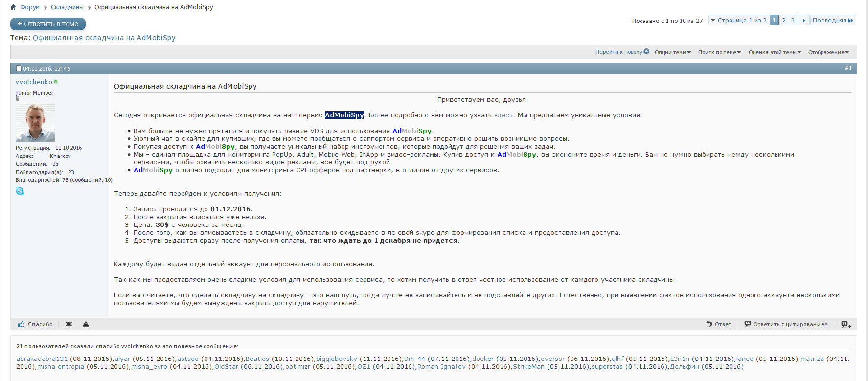Screen dimensions: 868x381
Task: Click 'Ответ' reply button
Action: tap(718, 324)
